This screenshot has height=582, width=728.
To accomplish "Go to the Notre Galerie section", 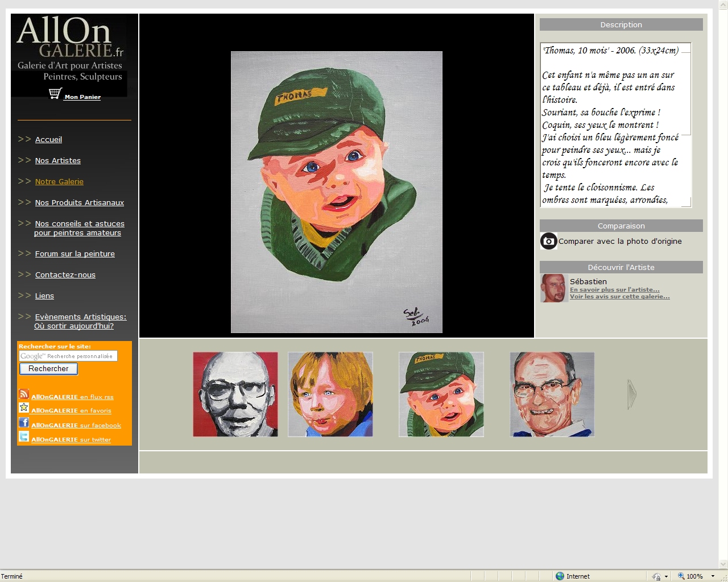I will coord(59,182).
